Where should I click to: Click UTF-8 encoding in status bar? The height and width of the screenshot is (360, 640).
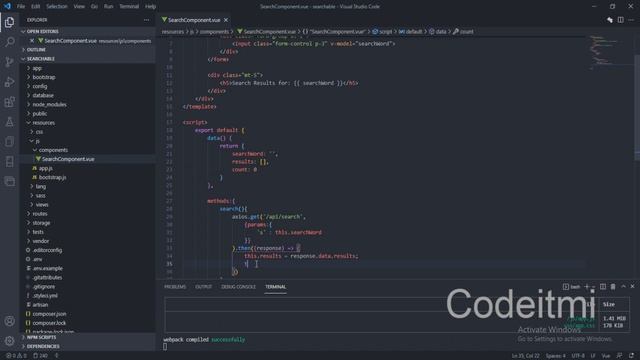tap(578, 356)
